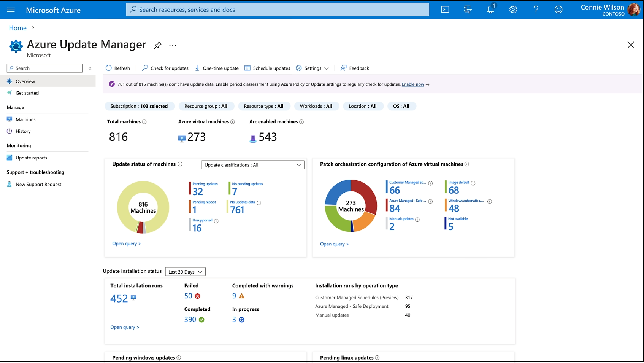Change the Last 30 Days time range
Screen dimensions: 644x363
[185, 271]
